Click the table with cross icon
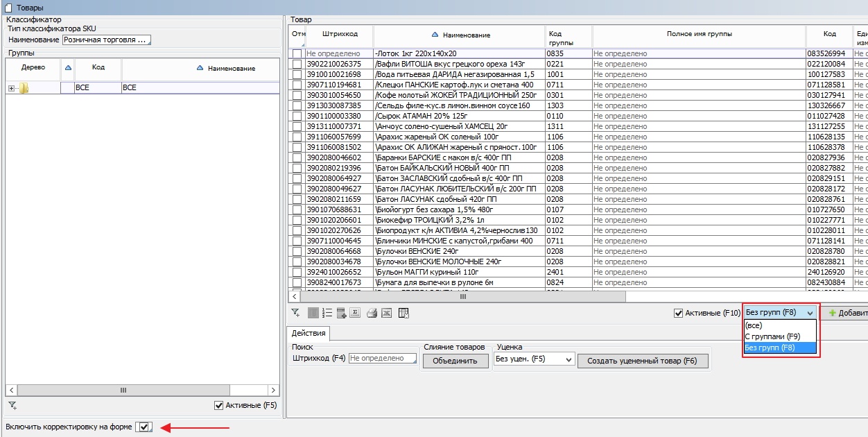Viewport: 868px width, 437px height. tap(403, 313)
